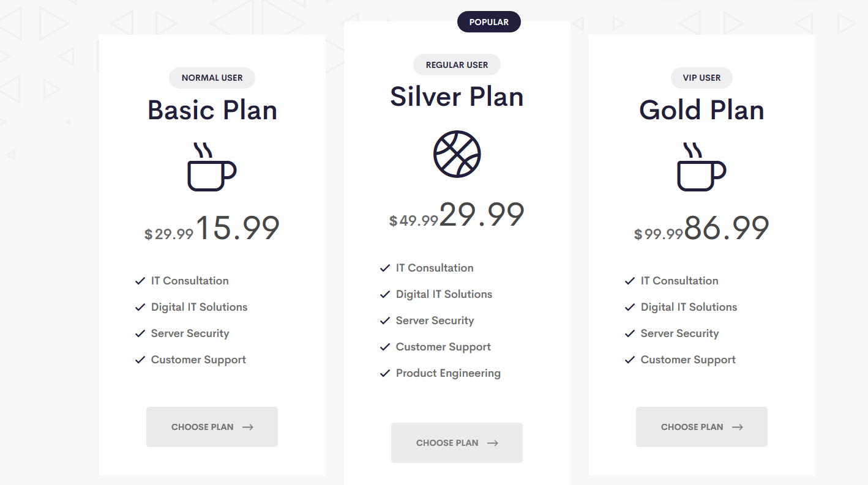Screen dimensions: 868x485
Task: Click the coffee cup icon in Basic Plan
Action: coord(212,167)
